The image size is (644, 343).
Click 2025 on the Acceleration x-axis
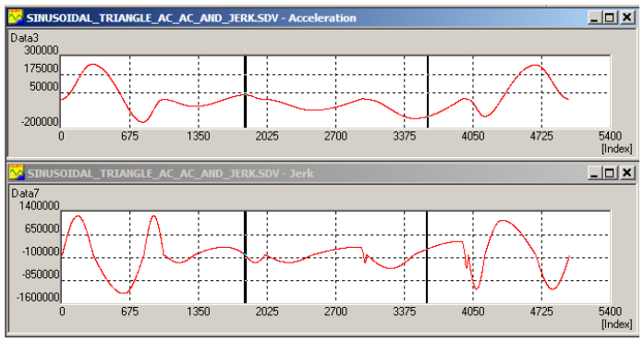click(x=267, y=136)
